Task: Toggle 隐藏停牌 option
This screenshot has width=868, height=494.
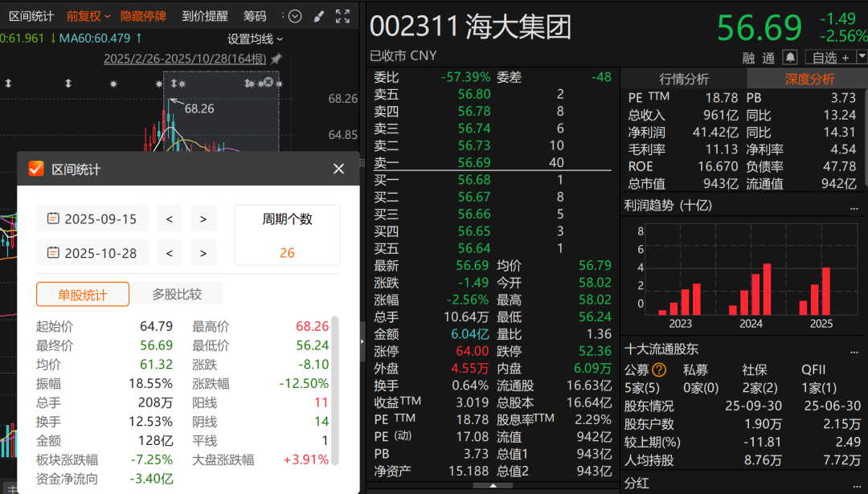Action: (x=143, y=17)
